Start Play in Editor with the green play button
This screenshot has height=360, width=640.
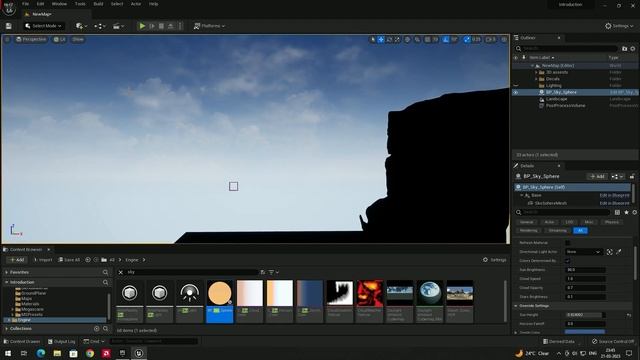pyautogui.click(x=142, y=26)
